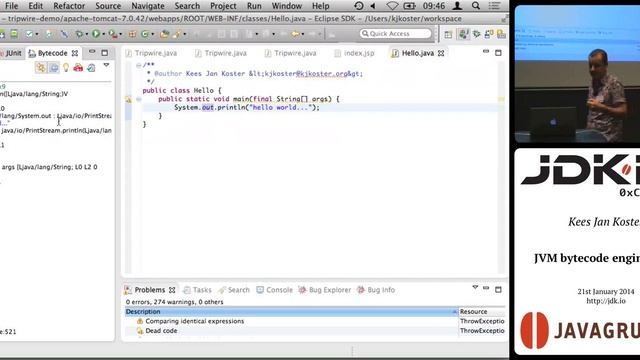
Task: Switch to the Search tab in the bottom panel
Action: (234, 290)
